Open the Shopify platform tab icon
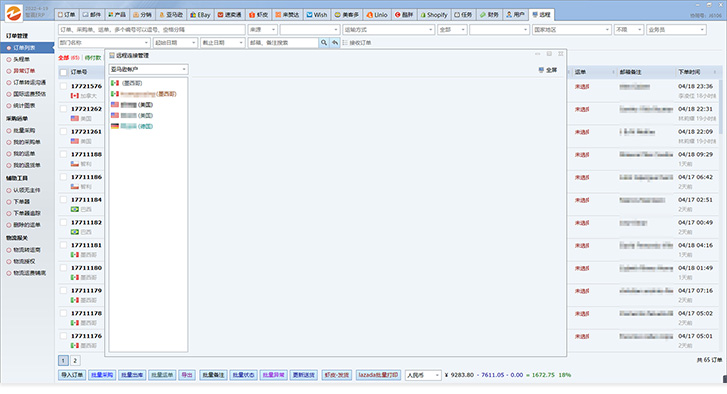The height and width of the screenshot is (394, 727). pos(423,15)
